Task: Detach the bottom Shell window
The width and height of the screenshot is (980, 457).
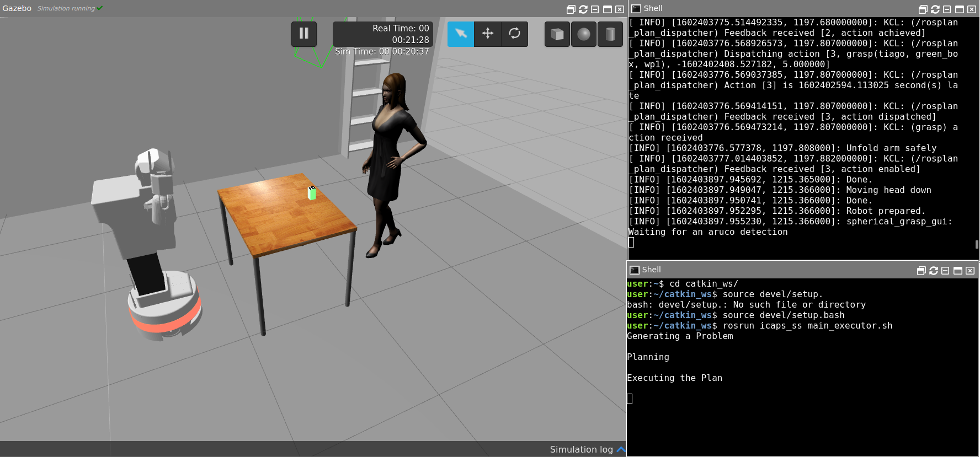Action: (922, 271)
